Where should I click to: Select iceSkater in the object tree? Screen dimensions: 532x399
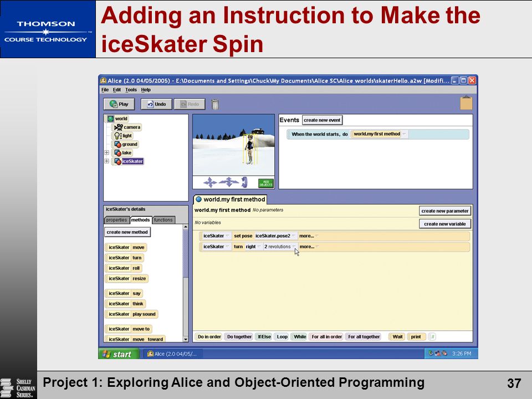129,161
